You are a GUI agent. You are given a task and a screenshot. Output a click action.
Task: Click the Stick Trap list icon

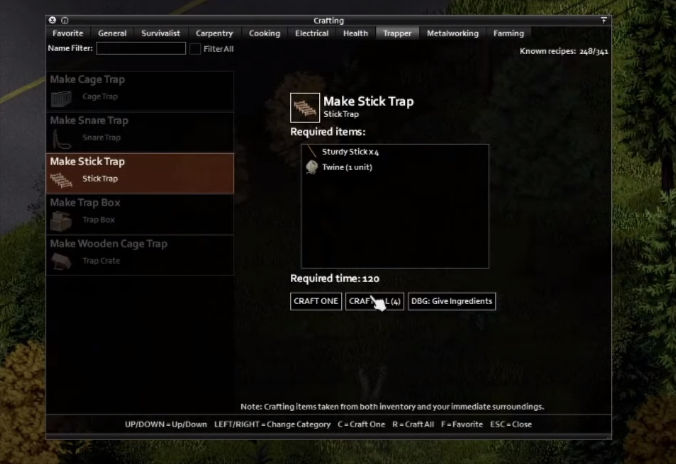(x=61, y=180)
